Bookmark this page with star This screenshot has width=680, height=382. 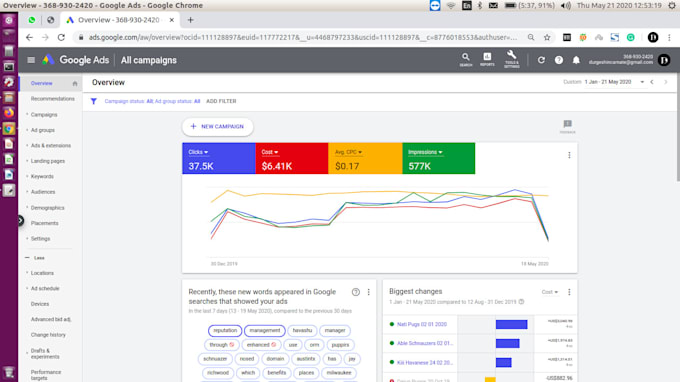point(547,38)
